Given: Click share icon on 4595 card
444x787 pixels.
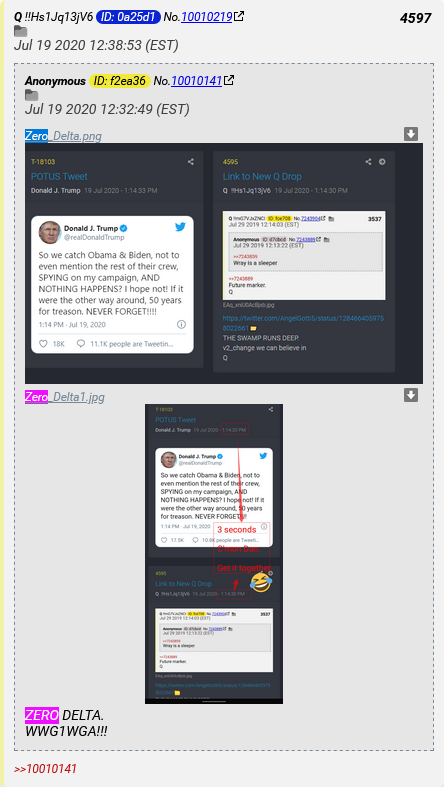Looking at the screenshot, I should tap(368, 162).
